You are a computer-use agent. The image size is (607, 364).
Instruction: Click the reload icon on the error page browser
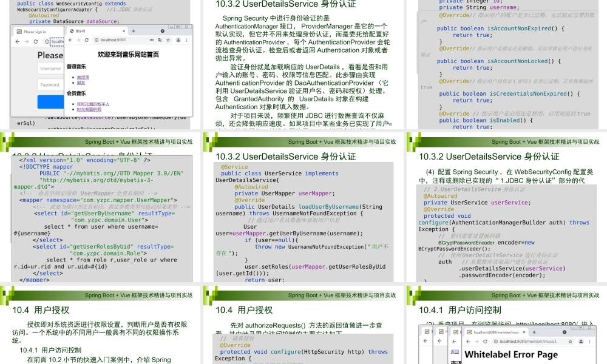(485, 342)
